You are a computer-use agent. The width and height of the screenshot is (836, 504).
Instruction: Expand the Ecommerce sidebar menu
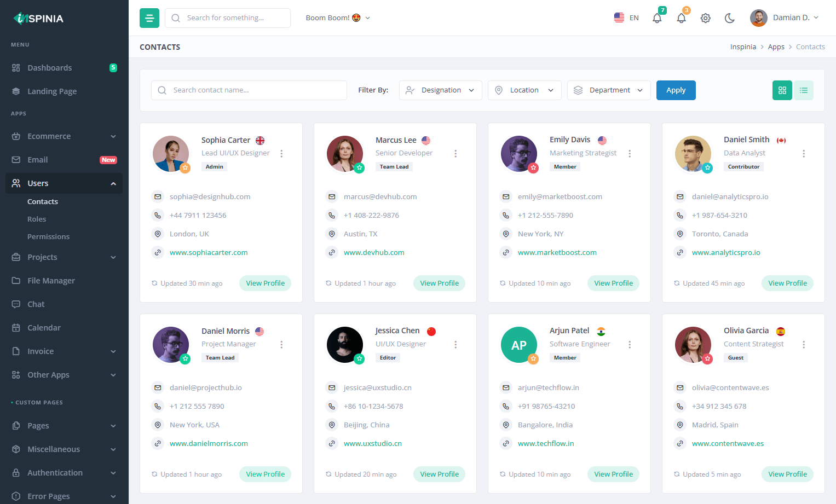pos(64,136)
